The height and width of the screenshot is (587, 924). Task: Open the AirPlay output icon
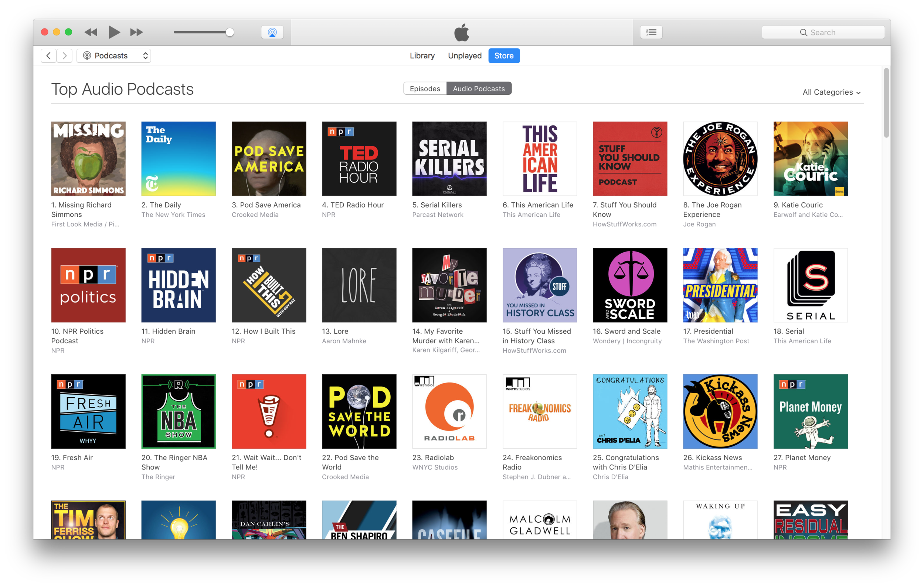(x=272, y=32)
